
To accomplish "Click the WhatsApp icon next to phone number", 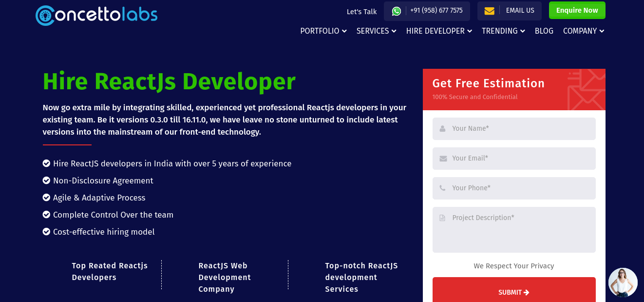I will tap(396, 10).
